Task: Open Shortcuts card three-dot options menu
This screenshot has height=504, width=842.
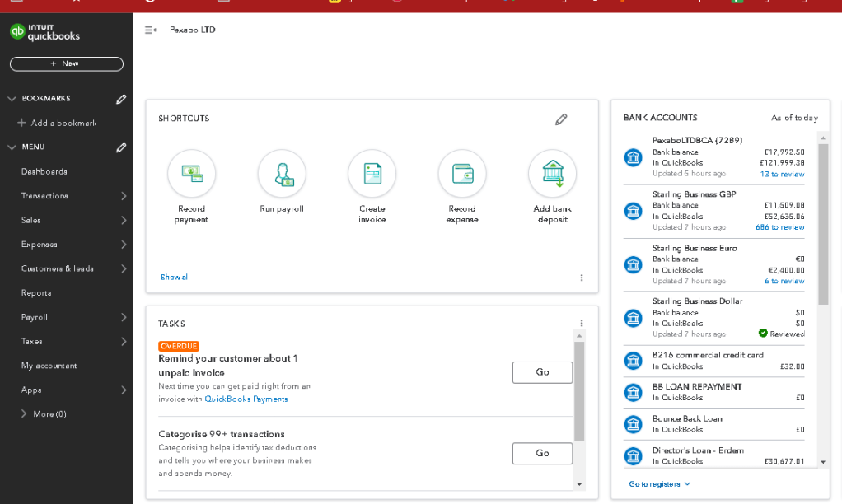Action: coord(582,278)
